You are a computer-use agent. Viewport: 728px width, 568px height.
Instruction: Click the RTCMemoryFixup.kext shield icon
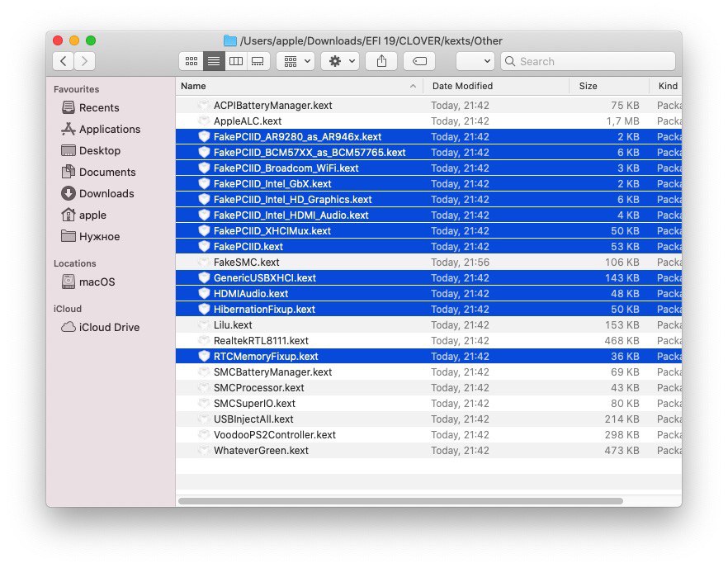pyautogui.click(x=204, y=356)
